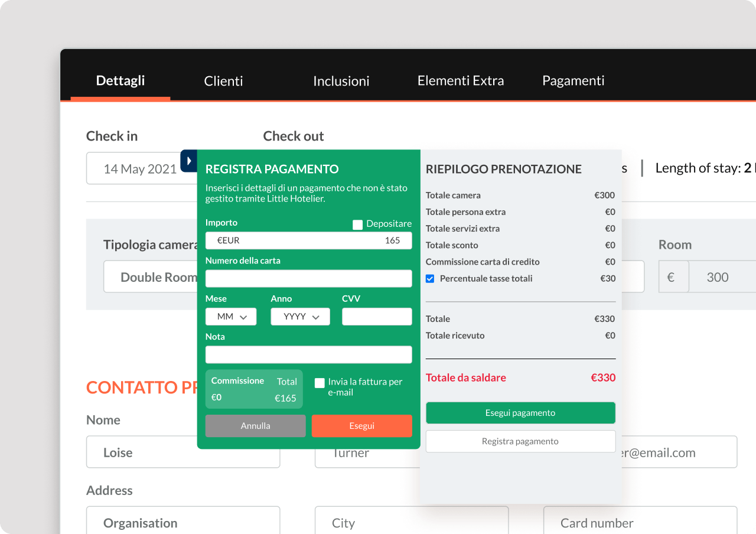Focus the Numero della carta field
The height and width of the screenshot is (534, 756).
coord(308,279)
